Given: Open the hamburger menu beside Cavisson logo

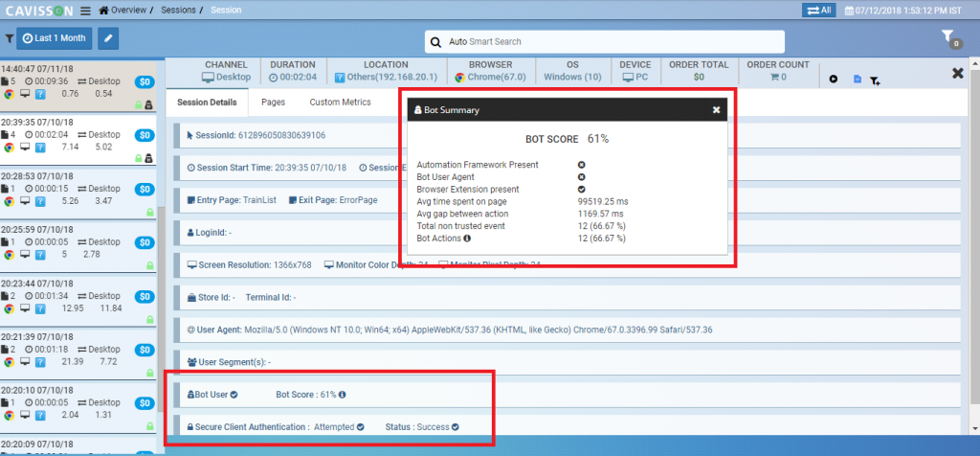Looking at the screenshot, I should (x=86, y=11).
